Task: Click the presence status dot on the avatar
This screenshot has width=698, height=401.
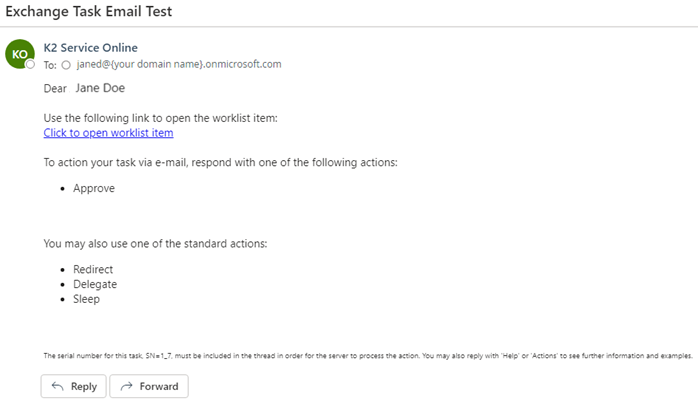Action: (31, 65)
